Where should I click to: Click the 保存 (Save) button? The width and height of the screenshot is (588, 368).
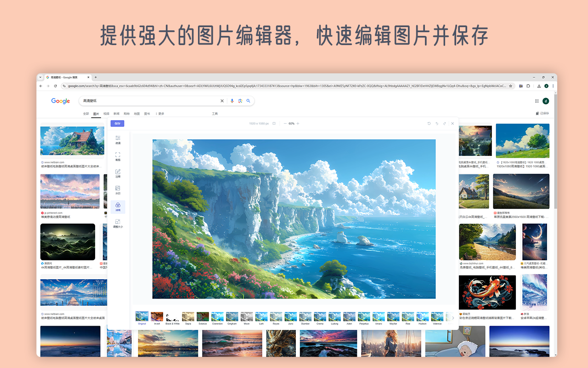click(118, 123)
